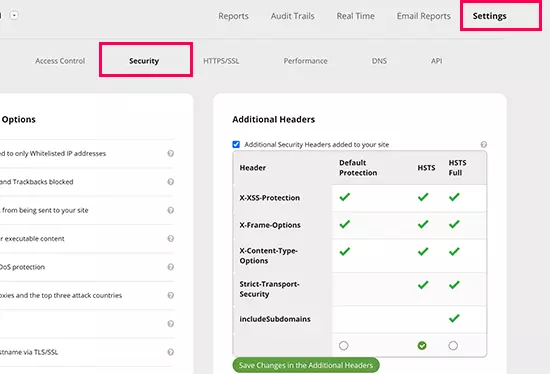Image resolution: width=550 pixels, height=374 pixels.
Task: Open help icon for DoS protection
Action: [170, 267]
